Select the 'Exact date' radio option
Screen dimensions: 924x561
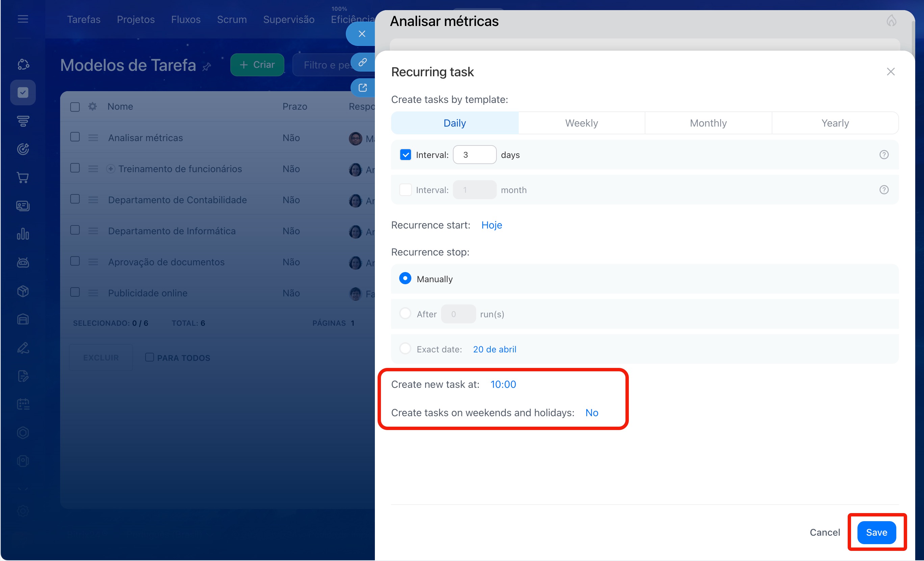click(x=405, y=349)
